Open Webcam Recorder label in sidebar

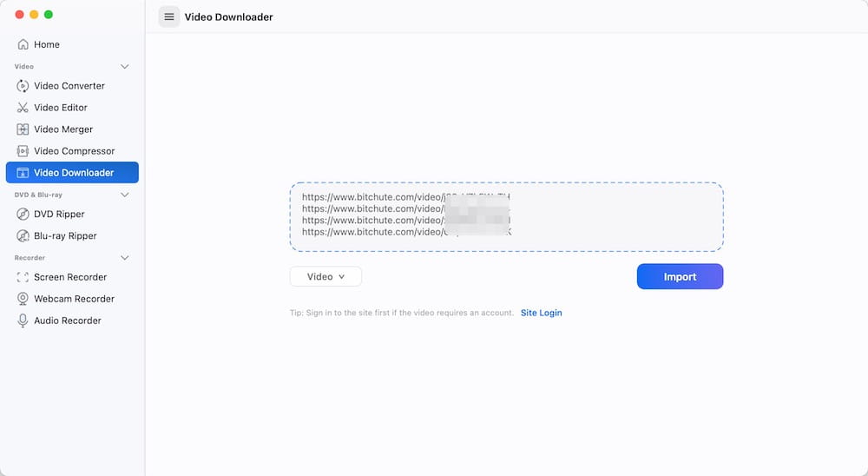point(74,299)
